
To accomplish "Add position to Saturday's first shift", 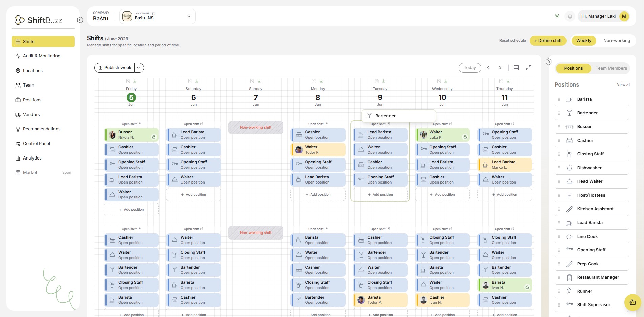I will [x=194, y=195].
